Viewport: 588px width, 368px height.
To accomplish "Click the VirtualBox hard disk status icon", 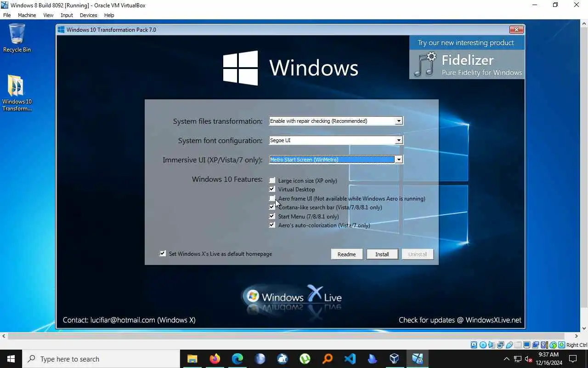I will [474, 345].
